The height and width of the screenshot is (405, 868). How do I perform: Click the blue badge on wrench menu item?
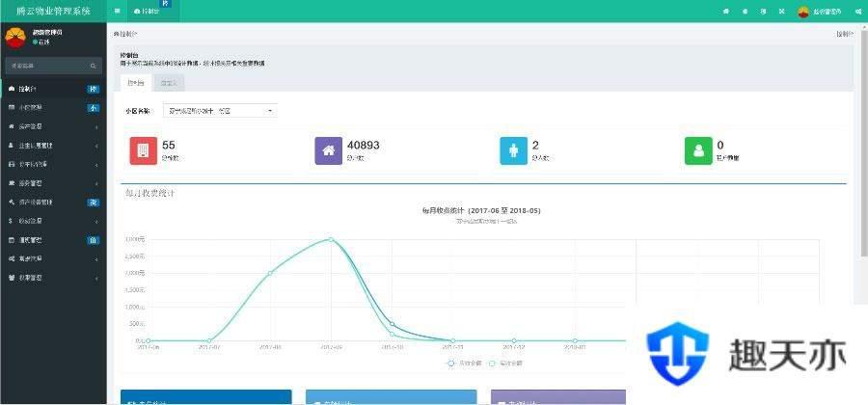point(94,202)
